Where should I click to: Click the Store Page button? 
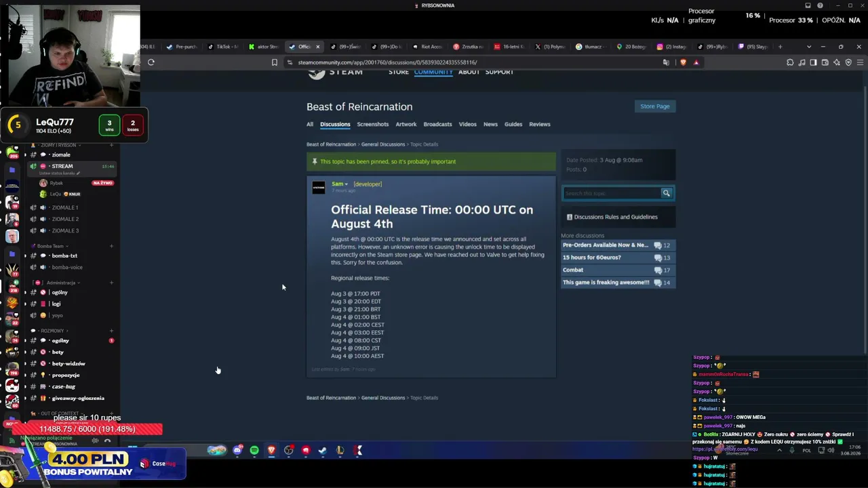[655, 106]
